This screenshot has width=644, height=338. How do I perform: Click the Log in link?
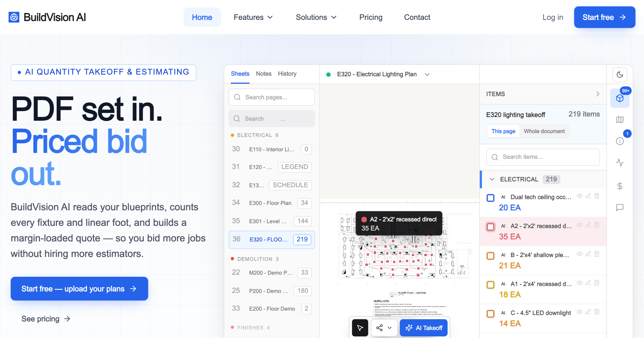click(x=553, y=17)
